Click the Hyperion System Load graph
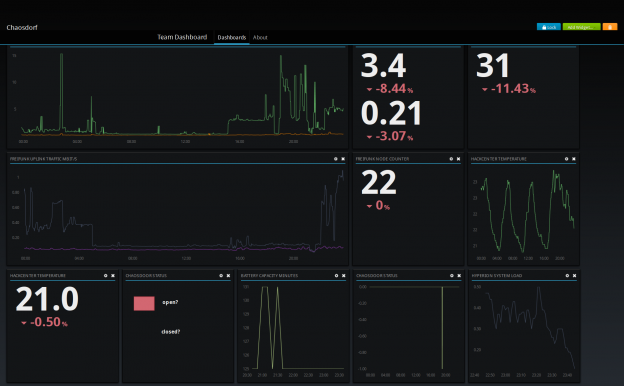The height and width of the screenshot is (386, 624). coord(524,330)
